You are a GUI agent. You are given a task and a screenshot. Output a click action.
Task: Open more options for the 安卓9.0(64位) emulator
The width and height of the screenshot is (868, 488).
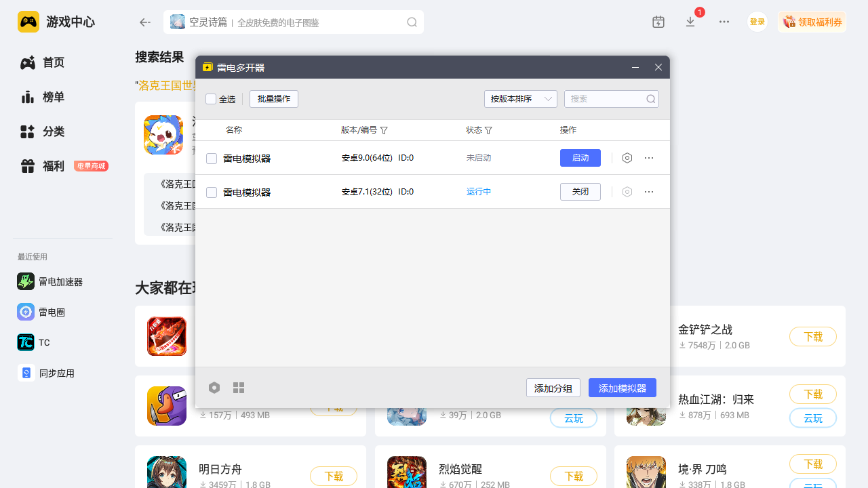pyautogui.click(x=649, y=158)
